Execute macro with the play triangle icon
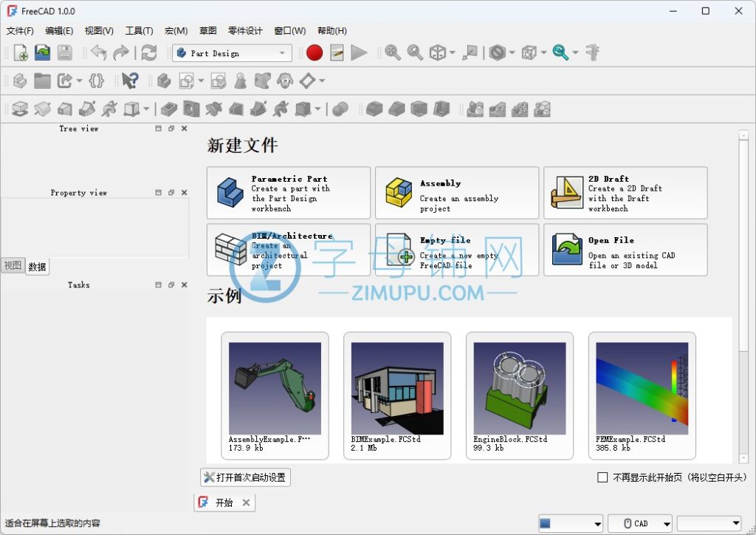This screenshot has height=535, width=756. point(359,52)
